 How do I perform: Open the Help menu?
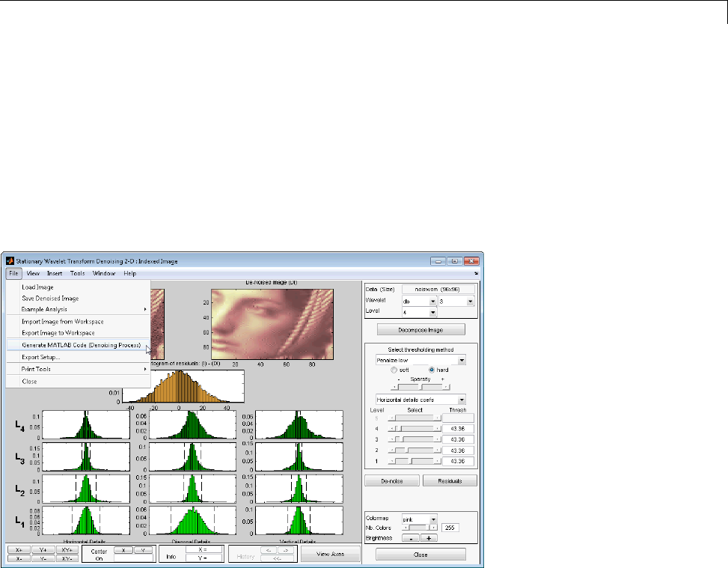pos(129,274)
